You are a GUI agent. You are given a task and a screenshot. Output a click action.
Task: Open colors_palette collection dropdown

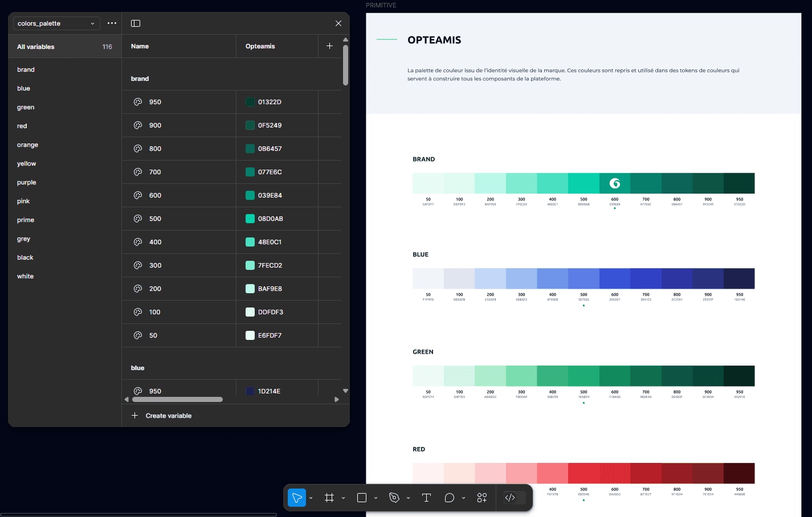56,23
